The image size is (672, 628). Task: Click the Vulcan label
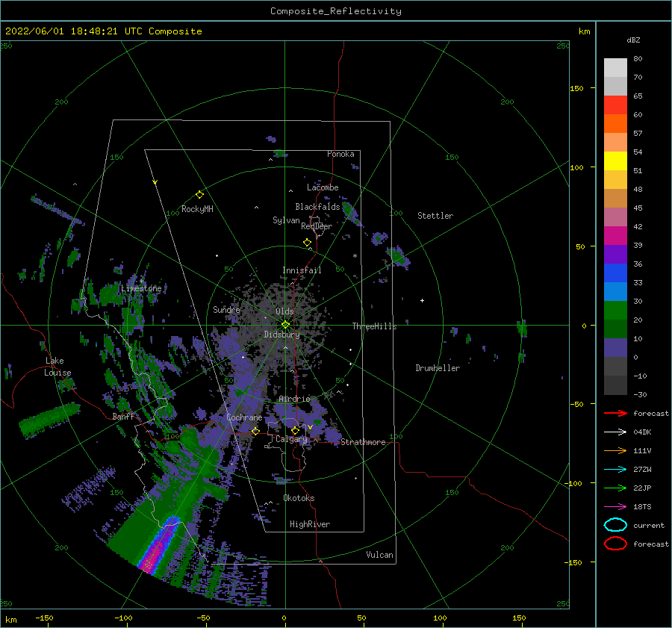380,555
